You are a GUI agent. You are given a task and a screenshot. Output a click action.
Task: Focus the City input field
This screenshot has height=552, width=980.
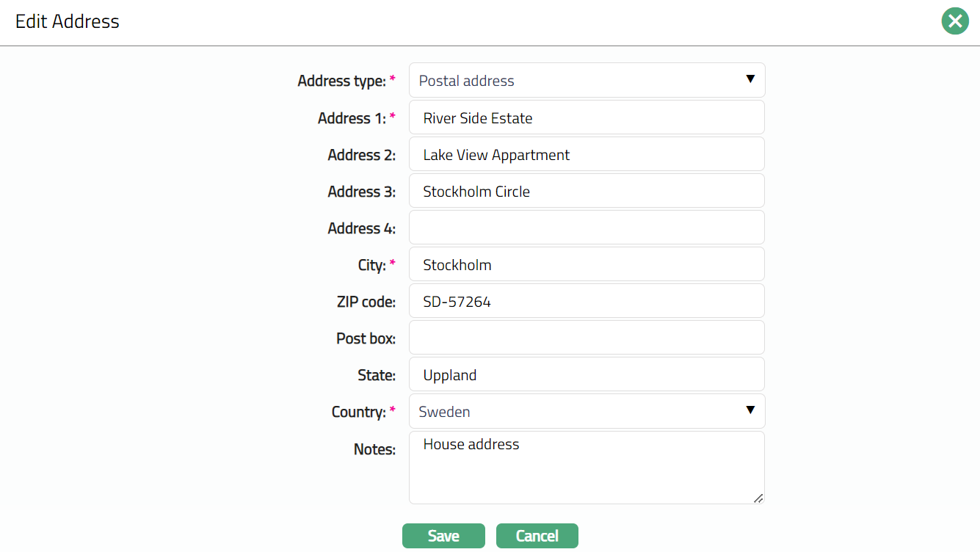pyautogui.click(x=587, y=265)
